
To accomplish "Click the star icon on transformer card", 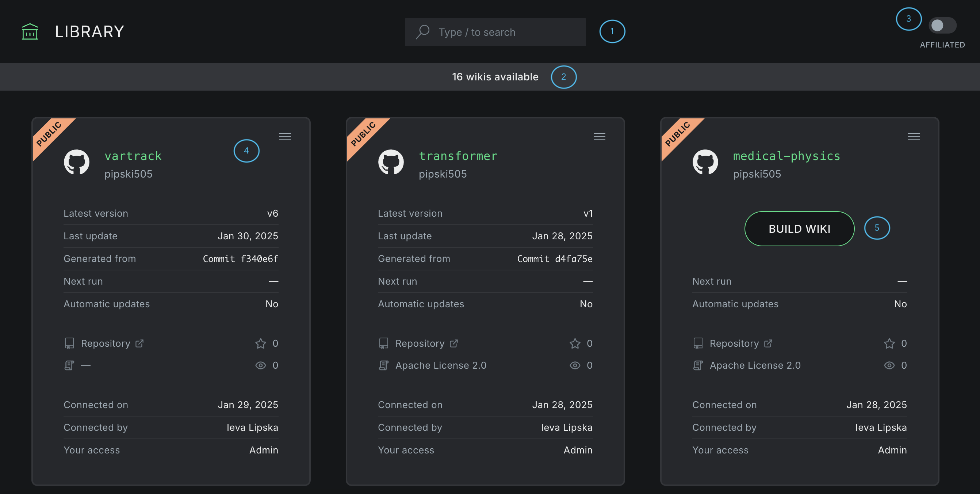I will [x=575, y=343].
